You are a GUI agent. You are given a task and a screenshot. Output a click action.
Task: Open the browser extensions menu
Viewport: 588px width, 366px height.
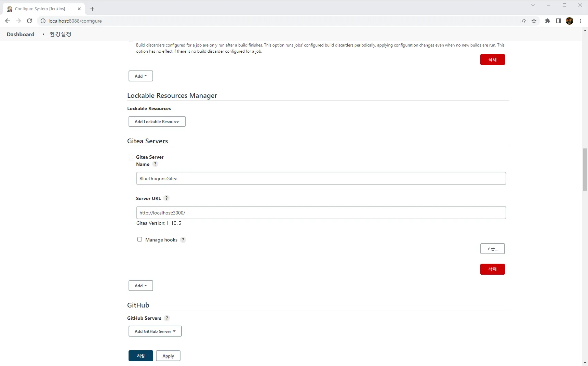point(548,21)
